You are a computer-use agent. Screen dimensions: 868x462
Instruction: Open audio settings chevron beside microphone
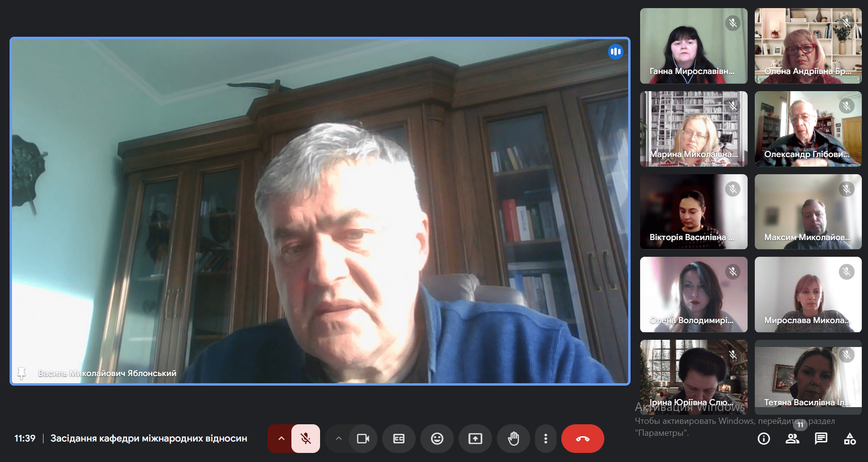[281, 439]
